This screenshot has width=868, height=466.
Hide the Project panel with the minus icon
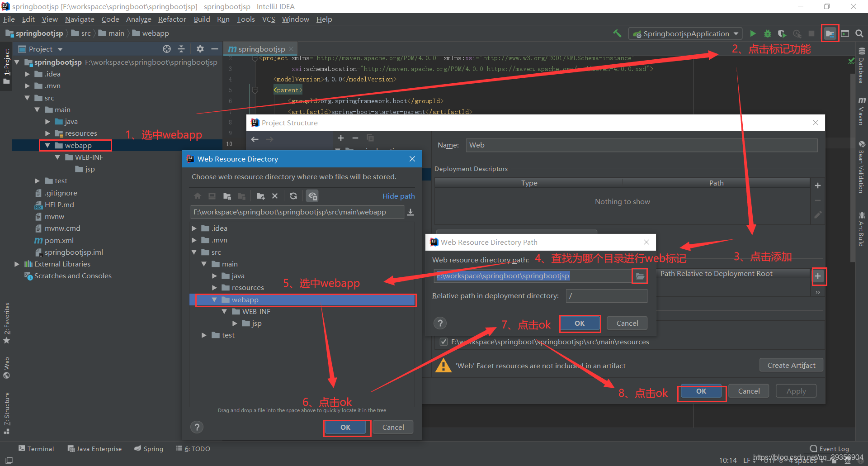(x=215, y=49)
